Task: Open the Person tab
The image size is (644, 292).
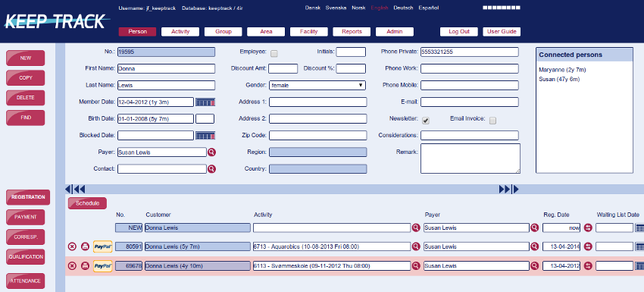Action: (137, 32)
